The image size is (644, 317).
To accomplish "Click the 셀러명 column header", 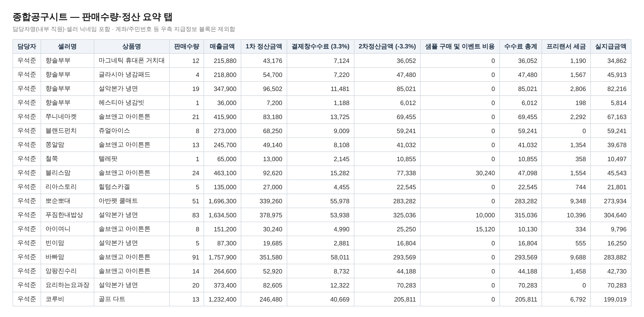I will [x=67, y=46].
